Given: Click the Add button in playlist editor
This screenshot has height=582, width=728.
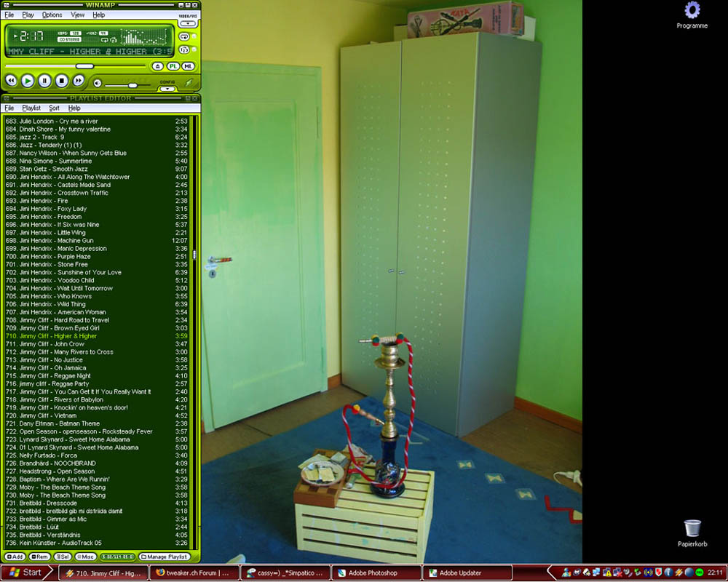Looking at the screenshot, I should (x=15, y=557).
